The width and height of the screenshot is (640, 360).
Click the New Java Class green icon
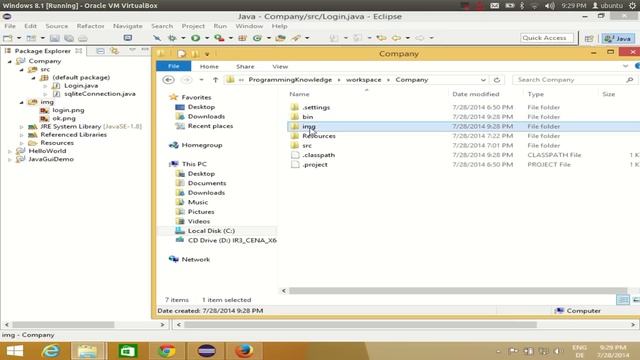coord(257,38)
